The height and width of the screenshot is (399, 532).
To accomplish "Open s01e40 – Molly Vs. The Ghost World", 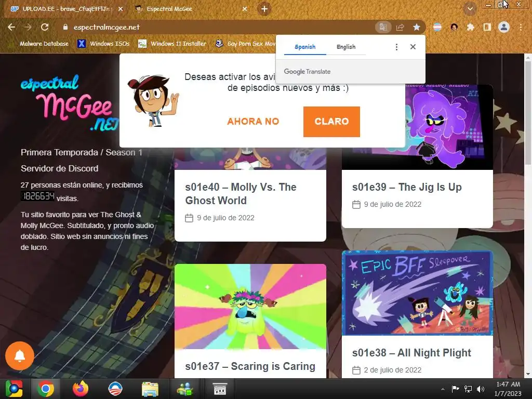I will 241,194.
